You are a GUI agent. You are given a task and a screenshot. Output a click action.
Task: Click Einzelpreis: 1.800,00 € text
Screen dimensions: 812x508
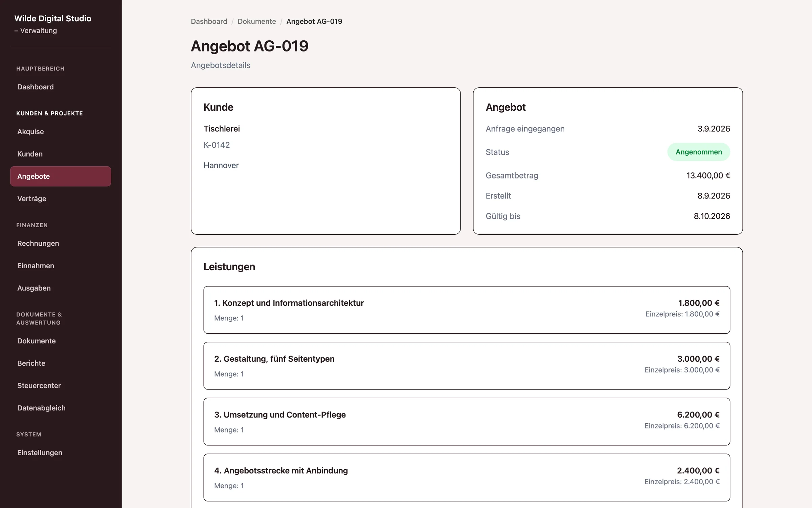(682, 314)
